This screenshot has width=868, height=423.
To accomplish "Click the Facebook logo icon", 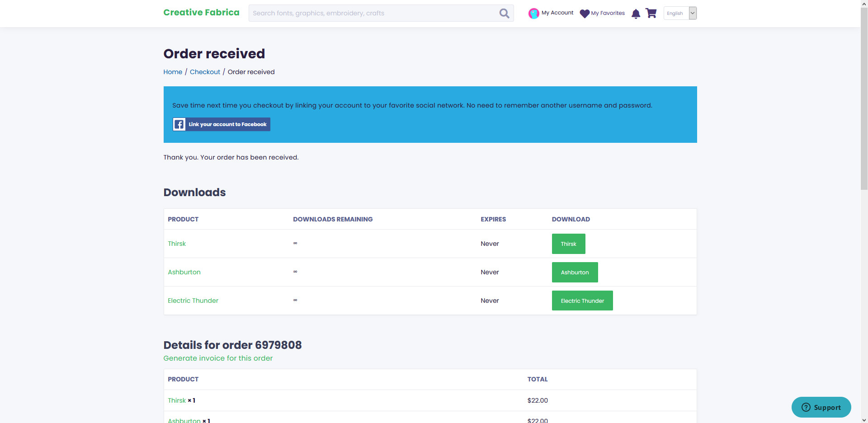I will pyautogui.click(x=179, y=124).
